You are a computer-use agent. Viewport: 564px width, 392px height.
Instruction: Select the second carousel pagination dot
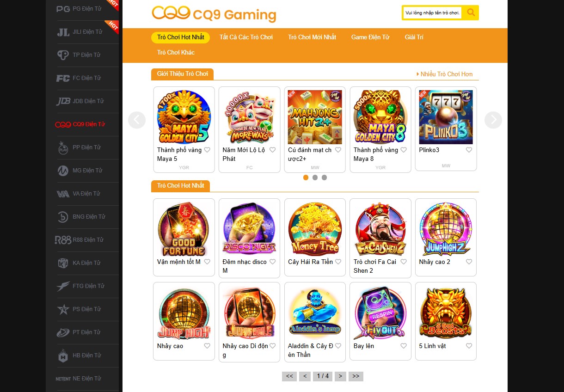pyautogui.click(x=315, y=178)
